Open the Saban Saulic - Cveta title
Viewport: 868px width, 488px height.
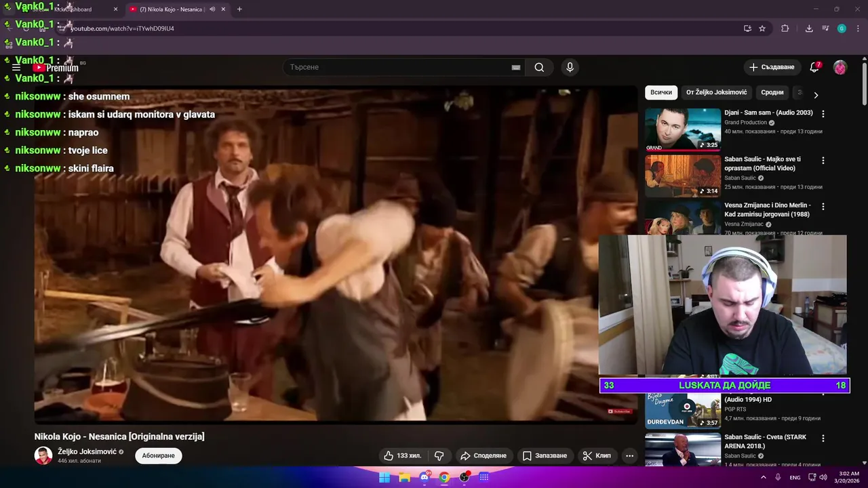tap(766, 441)
